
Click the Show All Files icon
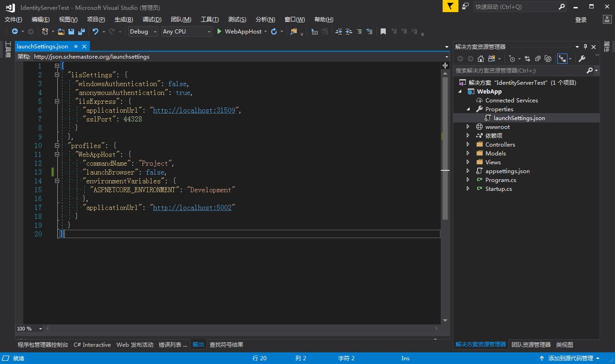548,59
